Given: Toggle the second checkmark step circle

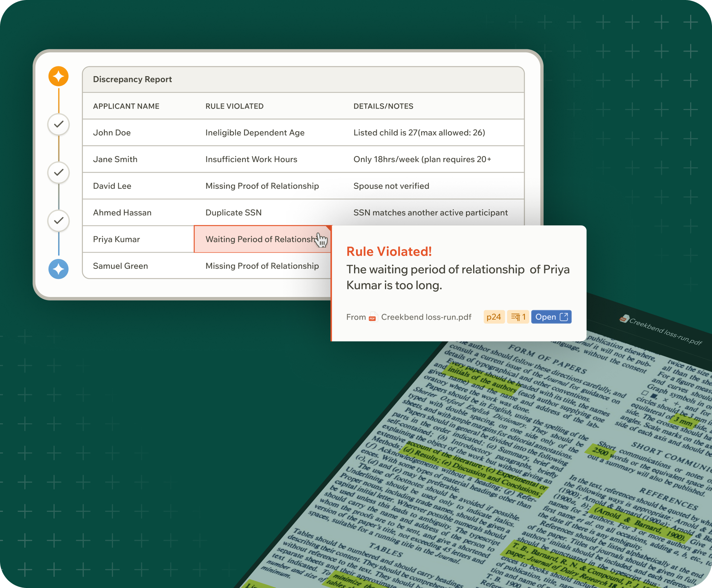Looking at the screenshot, I should point(58,172).
